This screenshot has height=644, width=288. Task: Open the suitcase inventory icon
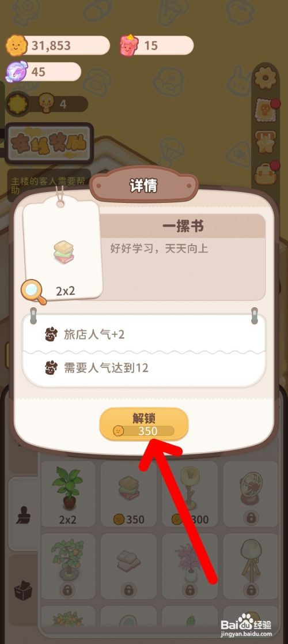tap(266, 173)
